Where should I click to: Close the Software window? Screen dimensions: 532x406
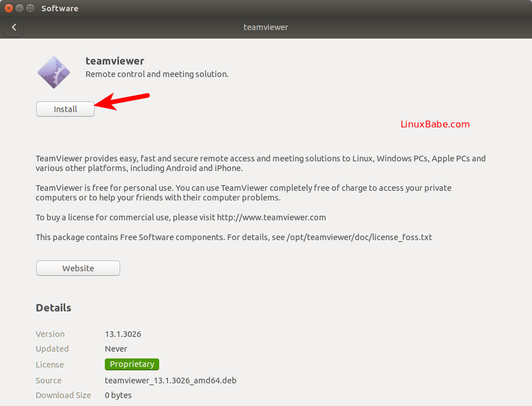(8, 8)
